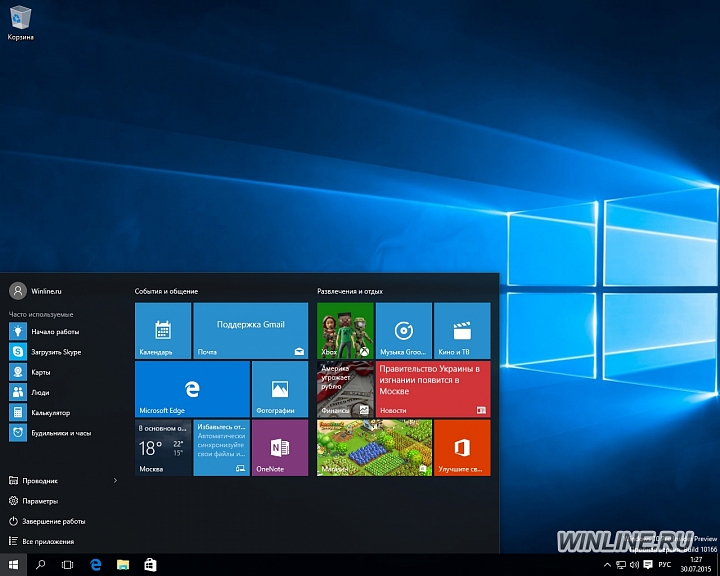Open the Microsoft Edge tile
Viewport: 720px width, 576px height.
coord(192,389)
